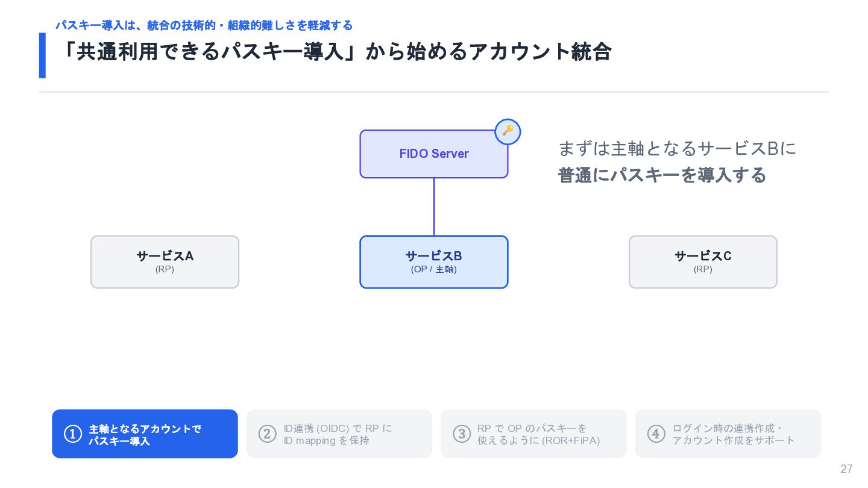Click the blue subtitle above the title
Image resolution: width=868 pixels, height=488 pixels.
(204, 25)
